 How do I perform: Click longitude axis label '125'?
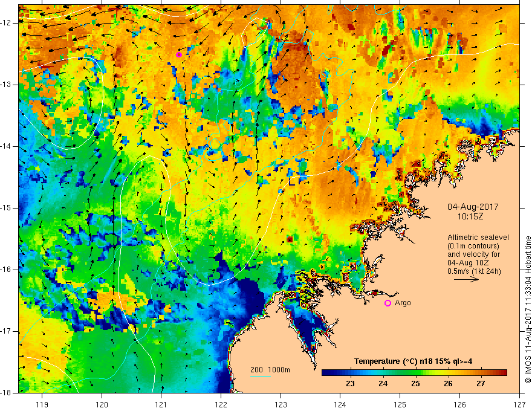(400, 404)
